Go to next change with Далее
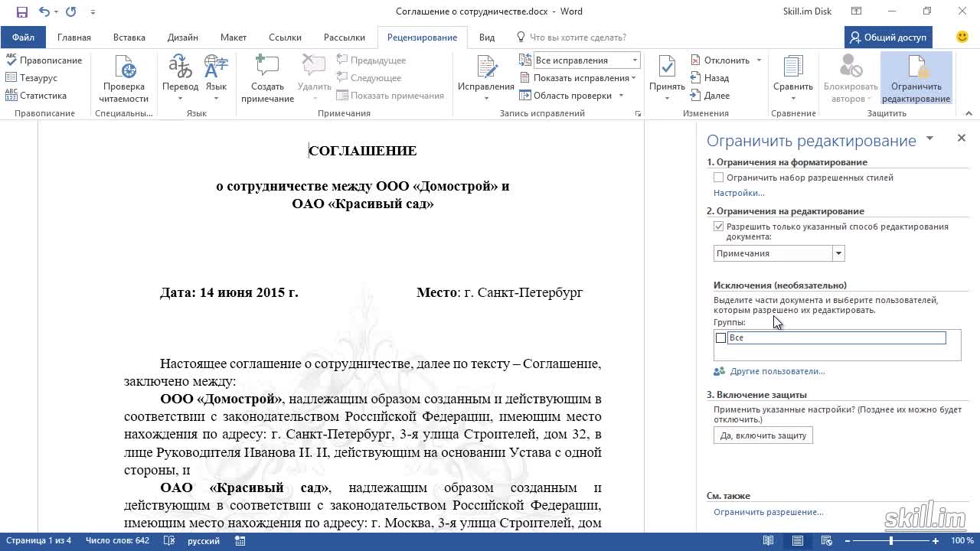This screenshot has height=551, width=980. tap(710, 96)
